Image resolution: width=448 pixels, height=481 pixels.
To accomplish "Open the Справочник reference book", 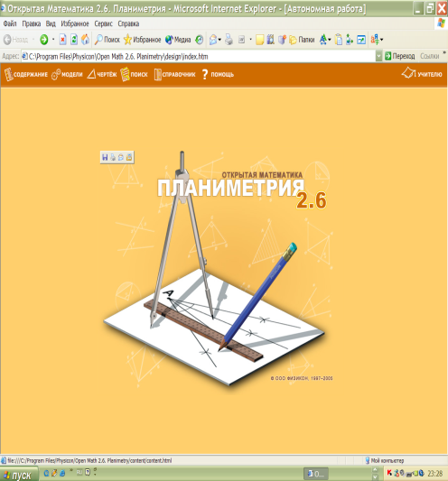I will 174,75.
